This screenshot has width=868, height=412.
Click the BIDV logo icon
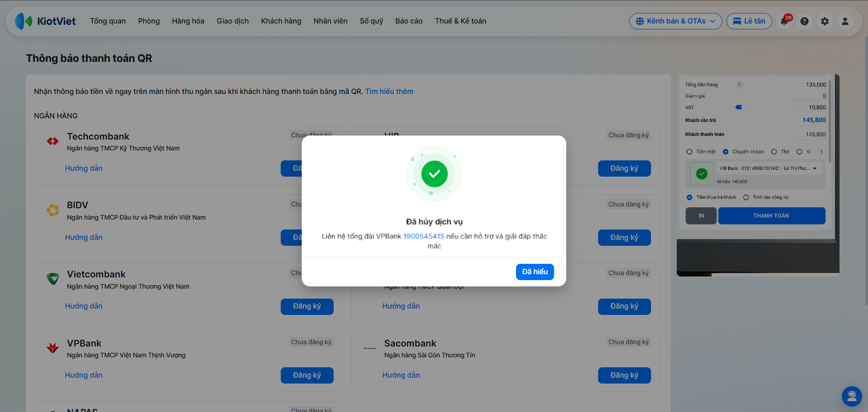[53, 210]
